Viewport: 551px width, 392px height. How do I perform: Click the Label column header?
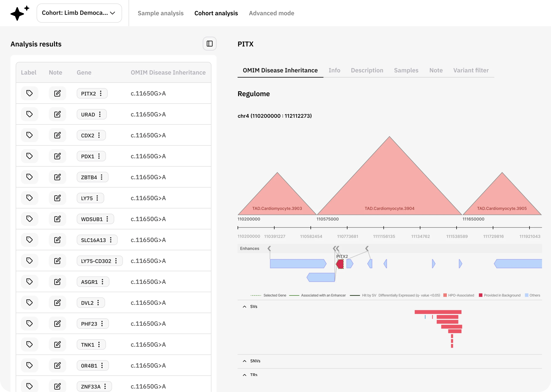coord(29,72)
